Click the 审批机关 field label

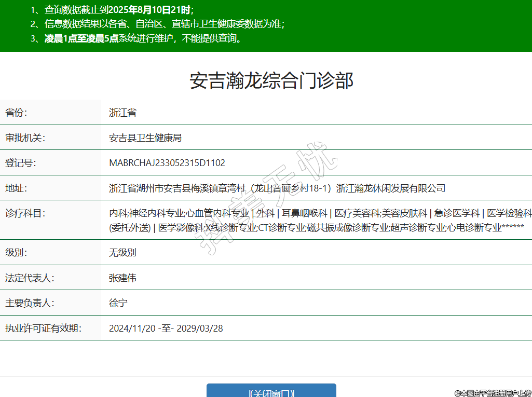(x=25, y=138)
